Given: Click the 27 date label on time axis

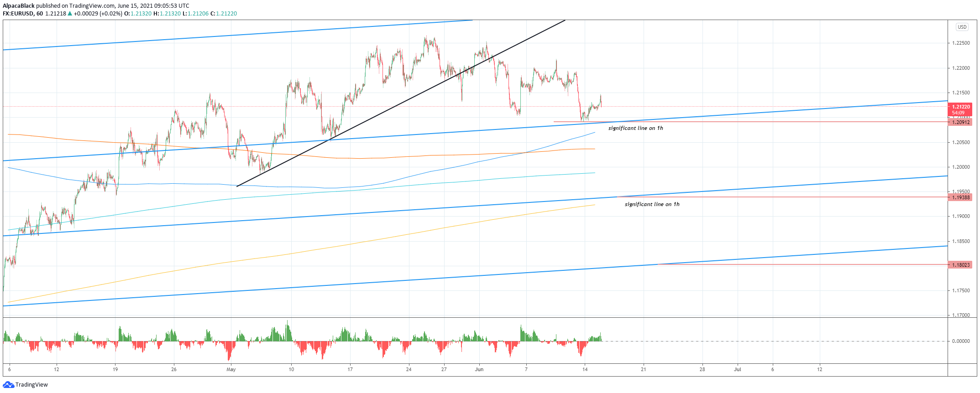Looking at the screenshot, I should pyautogui.click(x=444, y=370).
